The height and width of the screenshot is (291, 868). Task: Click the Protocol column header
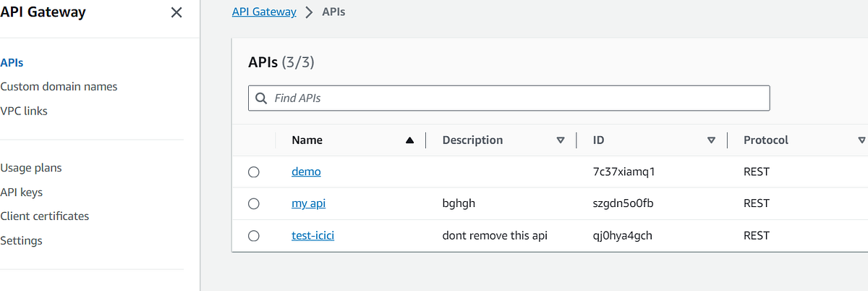coord(766,140)
